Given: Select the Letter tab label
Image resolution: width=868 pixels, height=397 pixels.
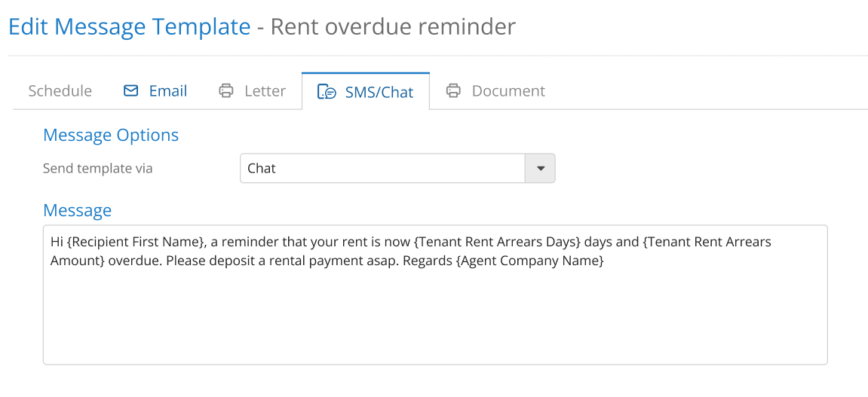Looking at the screenshot, I should pyautogui.click(x=265, y=91).
